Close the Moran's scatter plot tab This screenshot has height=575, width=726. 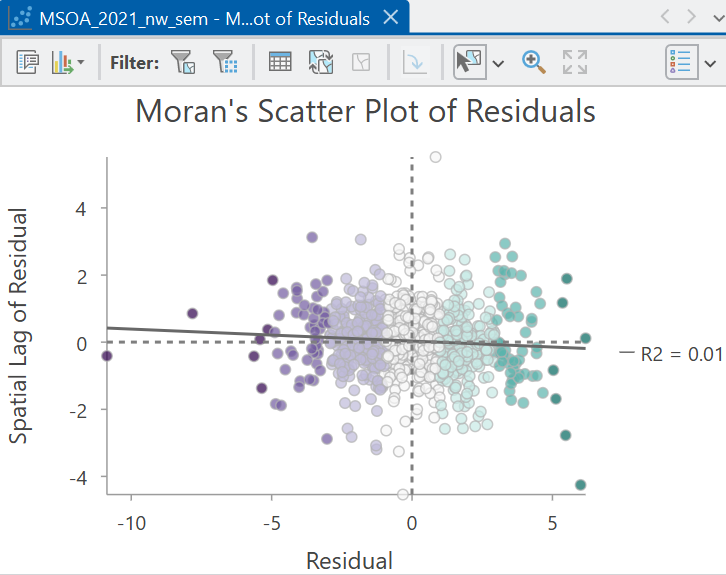[391, 18]
